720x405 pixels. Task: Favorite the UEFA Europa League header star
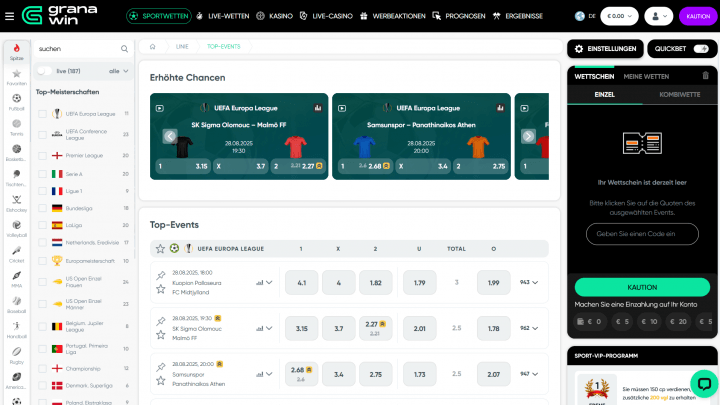(x=160, y=248)
